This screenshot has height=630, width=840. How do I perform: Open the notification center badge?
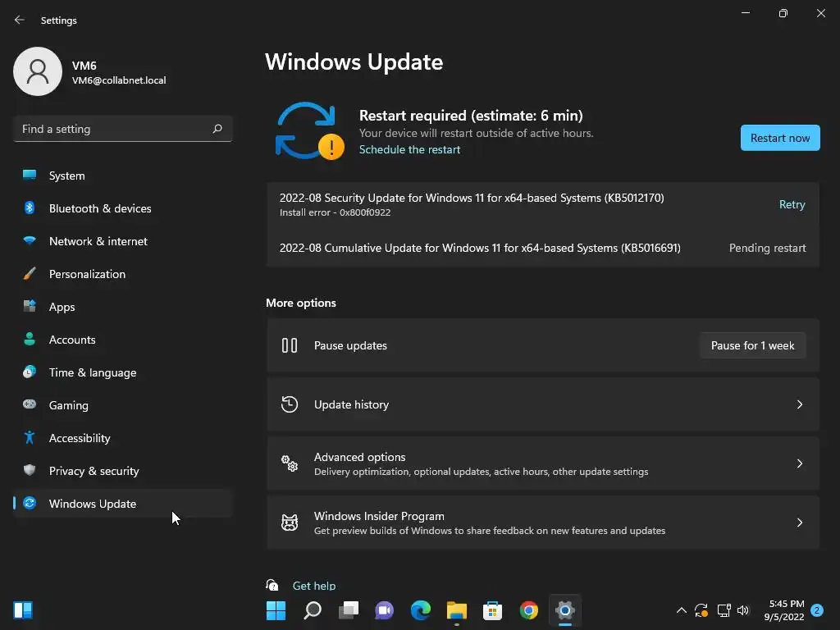pos(817,610)
